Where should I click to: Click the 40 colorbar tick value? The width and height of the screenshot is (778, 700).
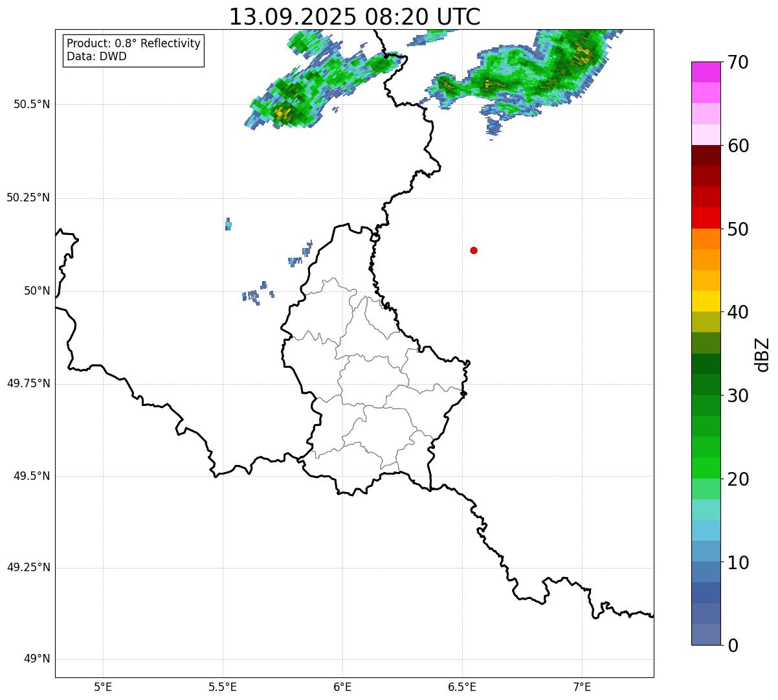(738, 312)
